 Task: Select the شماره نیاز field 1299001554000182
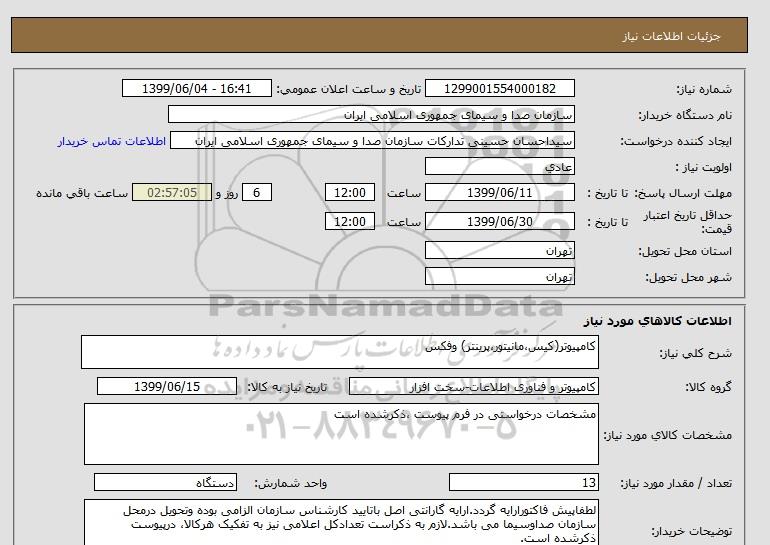pyautogui.click(x=499, y=89)
